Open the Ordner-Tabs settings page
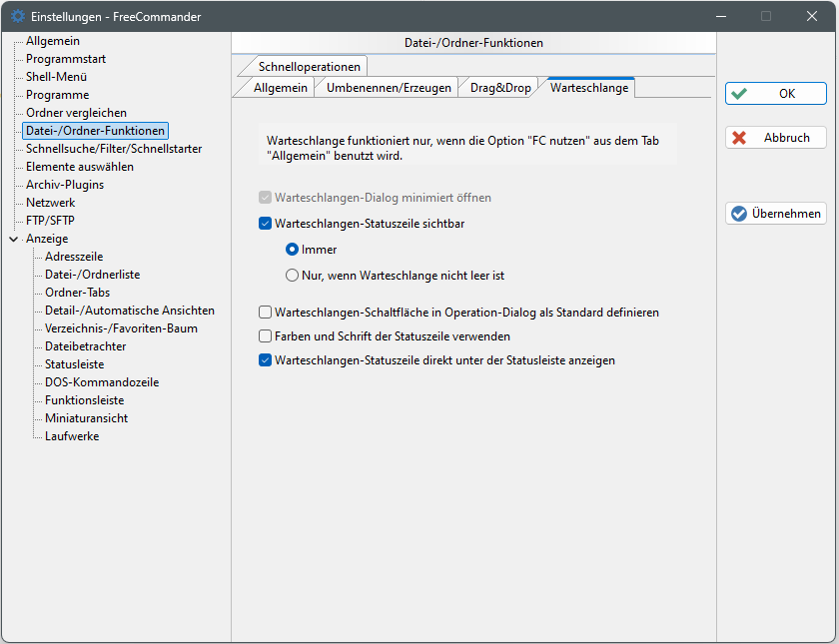Screen dimensions: 839x644 pos(77,293)
